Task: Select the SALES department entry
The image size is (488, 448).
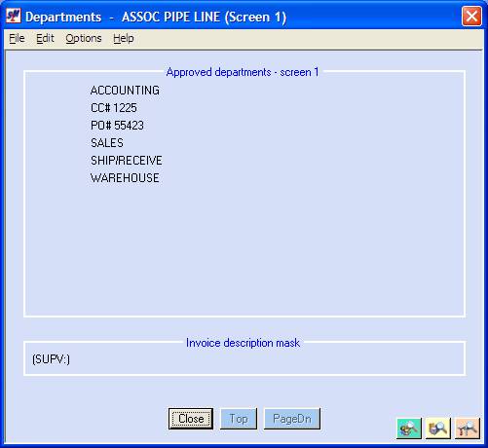Action: 107,143
